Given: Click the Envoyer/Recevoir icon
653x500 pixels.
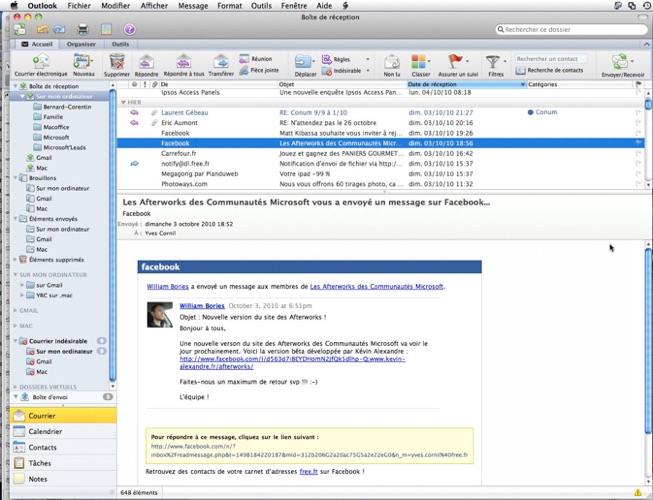Looking at the screenshot, I should pyautogui.click(x=620, y=62).
